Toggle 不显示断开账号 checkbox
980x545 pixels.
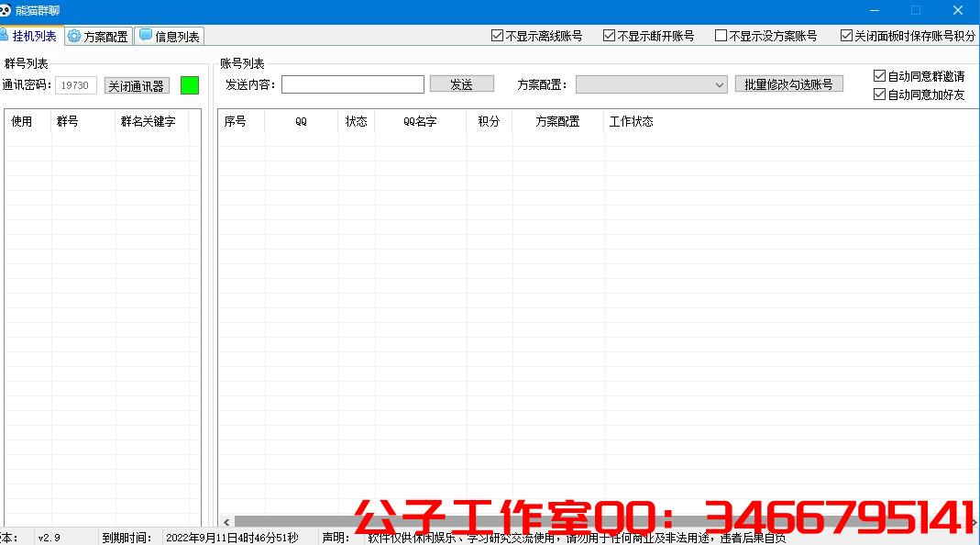pos(648,36)
